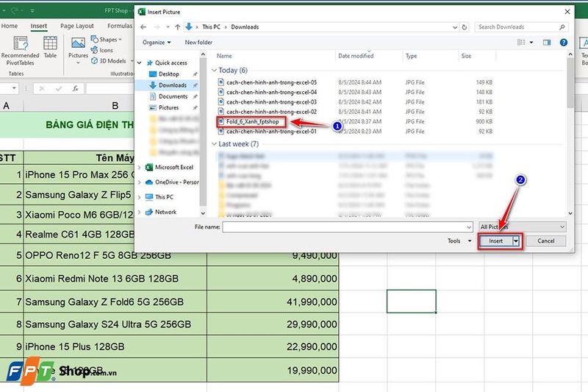Expand the OneDrive tree node

tap(140, 182)
